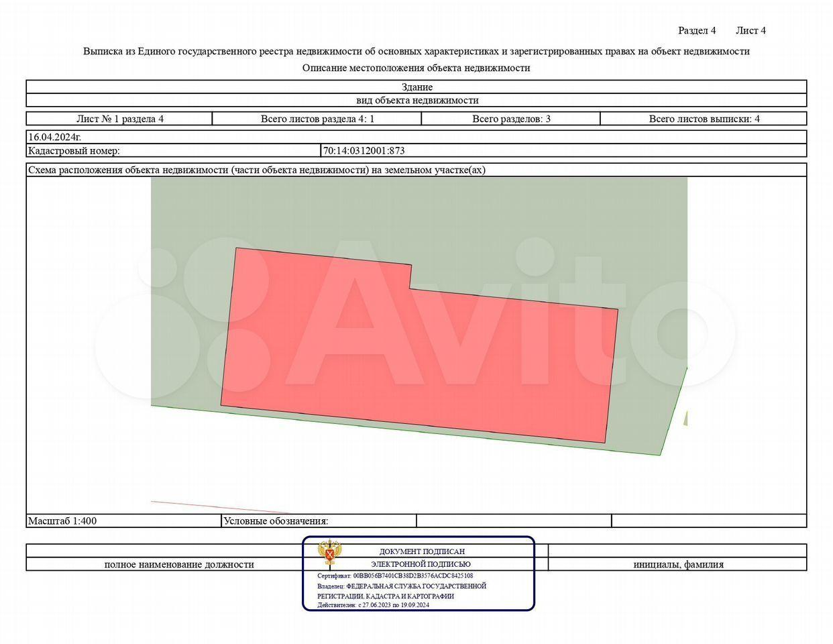Click 'Всего листов выписки: 4' cell
833x644 pixels.
point(704,119)
